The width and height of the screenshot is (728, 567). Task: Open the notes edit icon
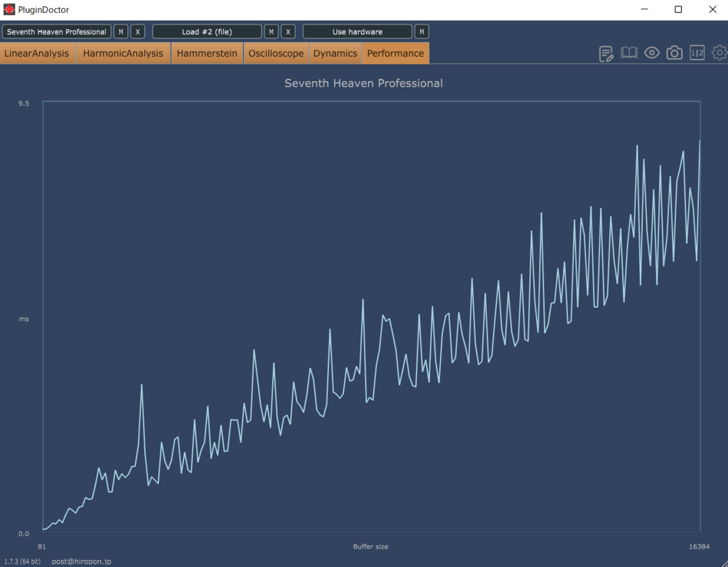(606, 53)
